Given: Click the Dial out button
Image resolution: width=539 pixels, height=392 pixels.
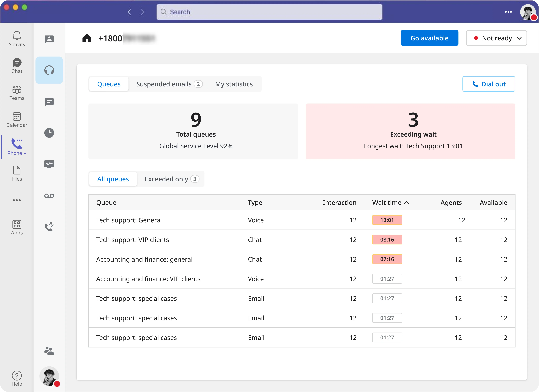Looking at the screenshot, I should 489,84.
